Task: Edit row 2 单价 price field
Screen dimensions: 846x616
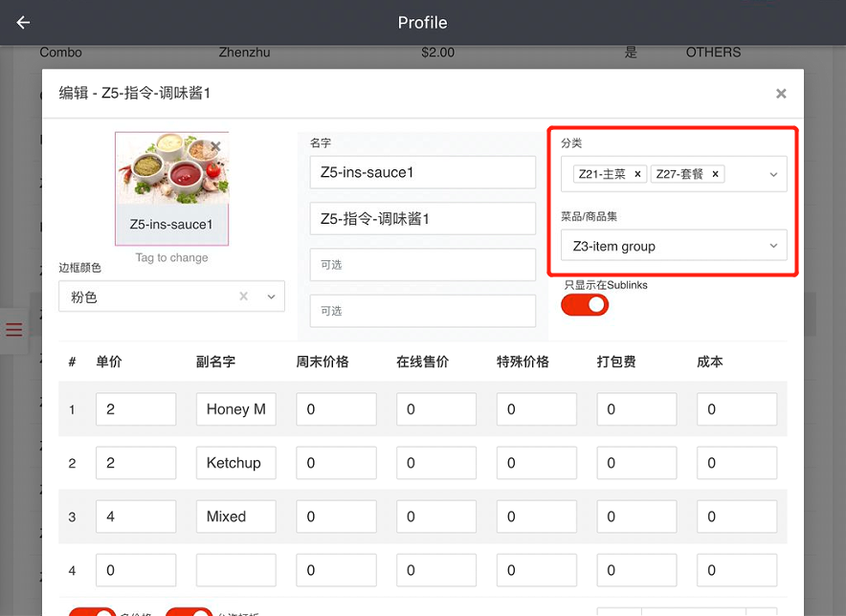Action: 136,463
